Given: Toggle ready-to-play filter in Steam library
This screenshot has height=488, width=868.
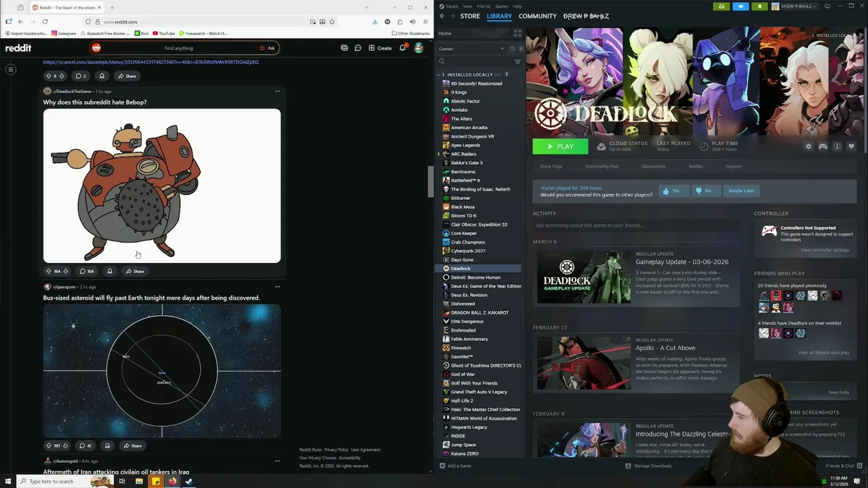Looking at the screenshot, I should point(521,49).
